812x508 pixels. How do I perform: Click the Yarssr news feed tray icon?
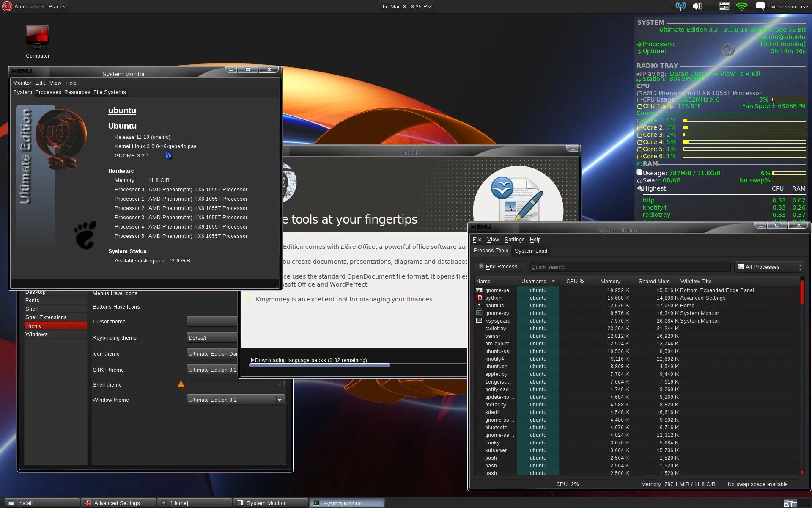724,6
